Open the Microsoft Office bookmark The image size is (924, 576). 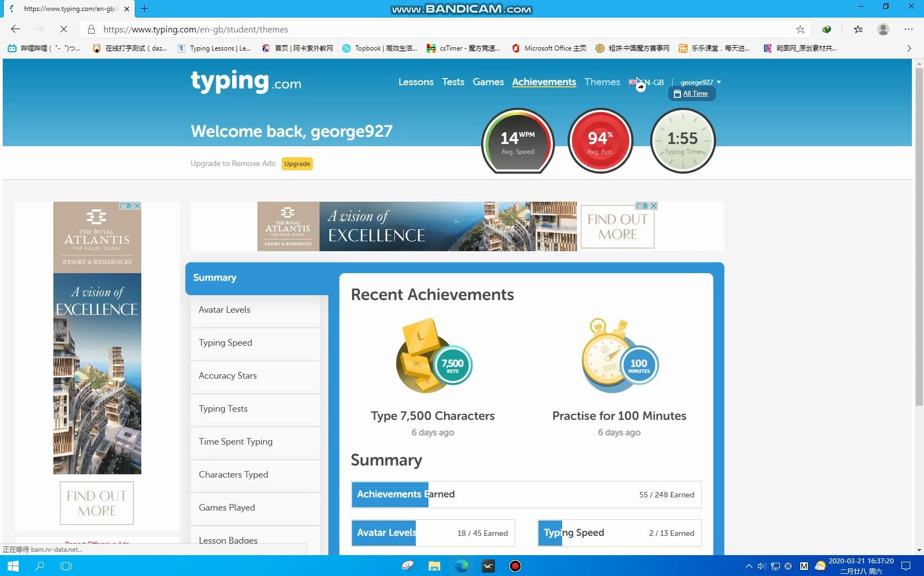coord(549,48)
